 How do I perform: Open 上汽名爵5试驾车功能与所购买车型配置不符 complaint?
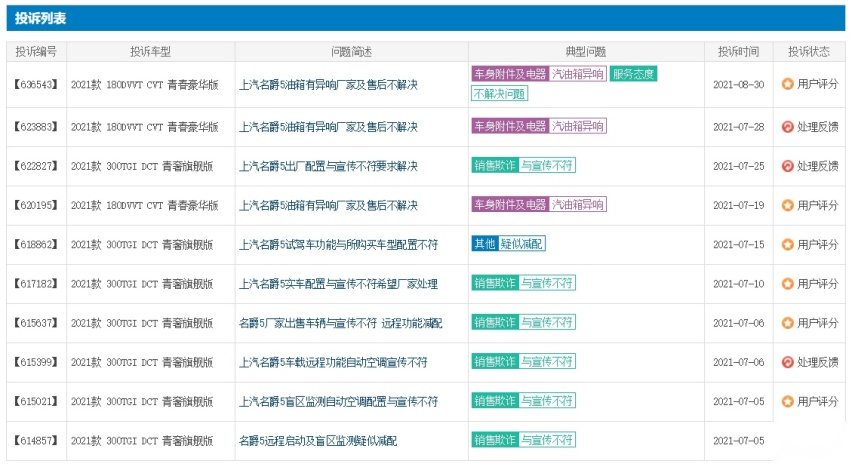[339, 245]
